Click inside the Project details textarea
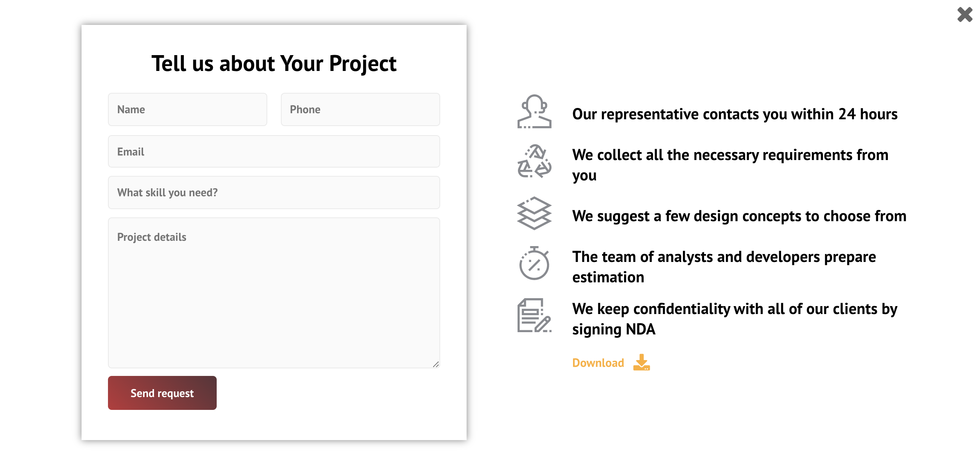980x465 pixels. [274, 293]
